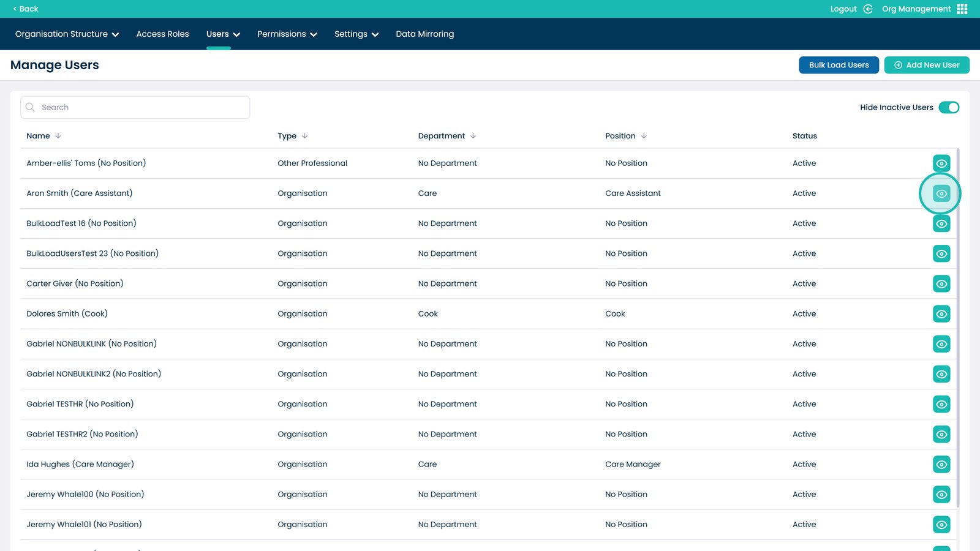Expand the Settings menu chevron

(375, 34)
